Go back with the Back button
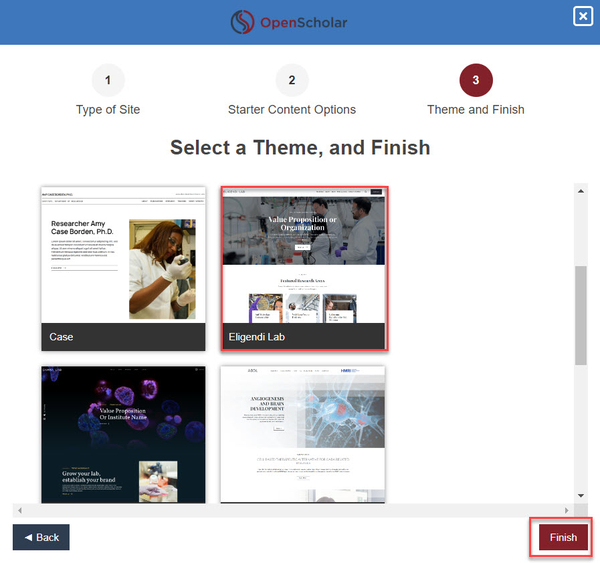This screenshot has width=600, height=563. point(41,537)
